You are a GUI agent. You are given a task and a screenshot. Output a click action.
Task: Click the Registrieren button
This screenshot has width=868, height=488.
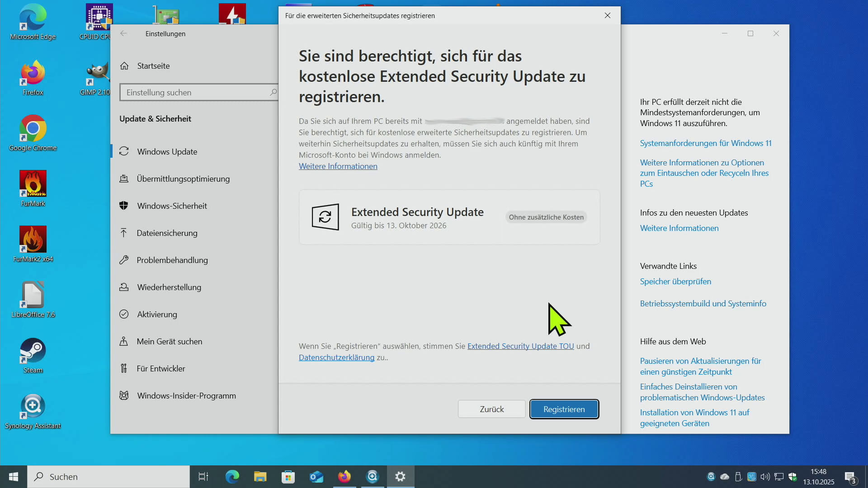point(564,409)
